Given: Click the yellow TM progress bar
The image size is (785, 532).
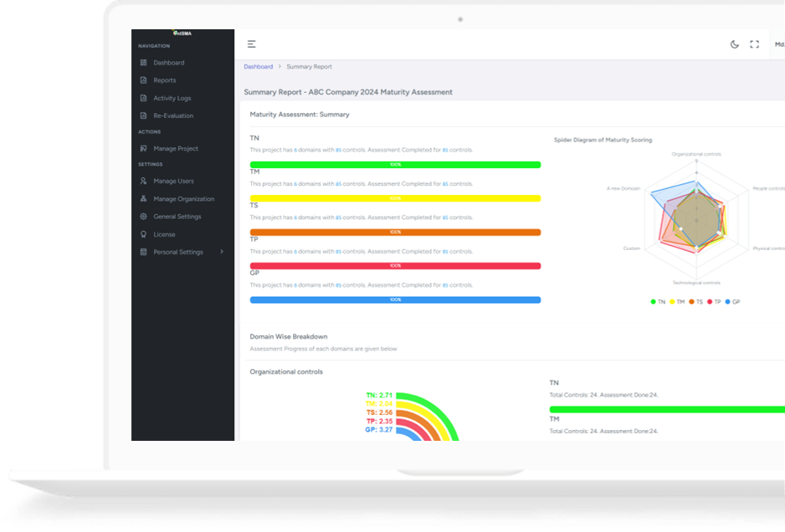Looking at the screenshot, I should pyautogui.click(x=395, y=198).
